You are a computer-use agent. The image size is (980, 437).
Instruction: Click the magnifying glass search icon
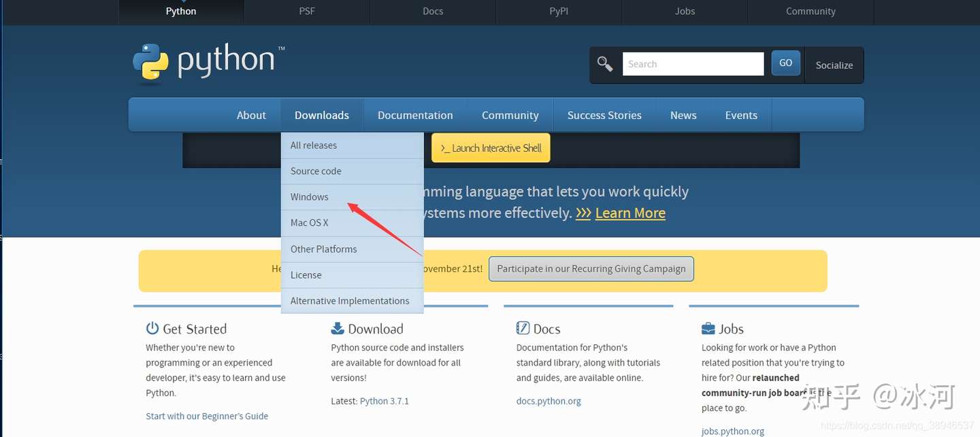(x=605, y=64)
